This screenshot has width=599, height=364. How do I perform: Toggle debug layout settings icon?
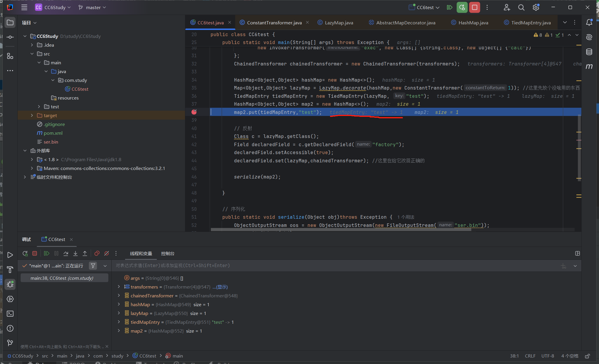coord(577,253)
